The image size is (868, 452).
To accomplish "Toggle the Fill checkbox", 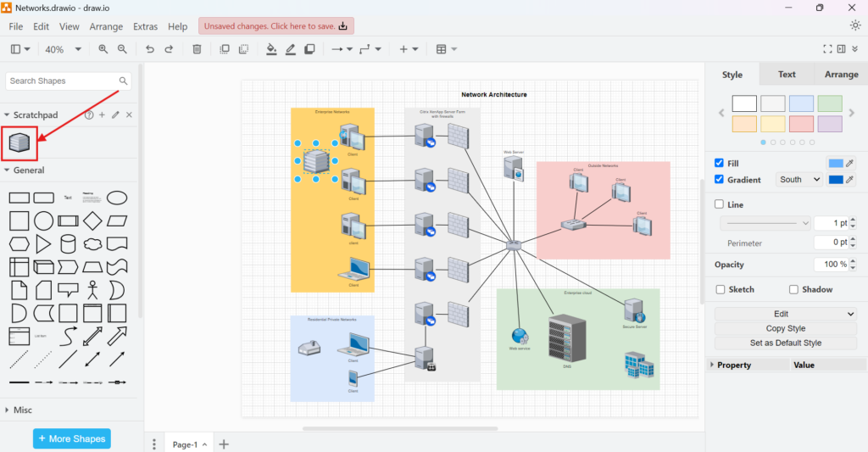I will 720,163.
